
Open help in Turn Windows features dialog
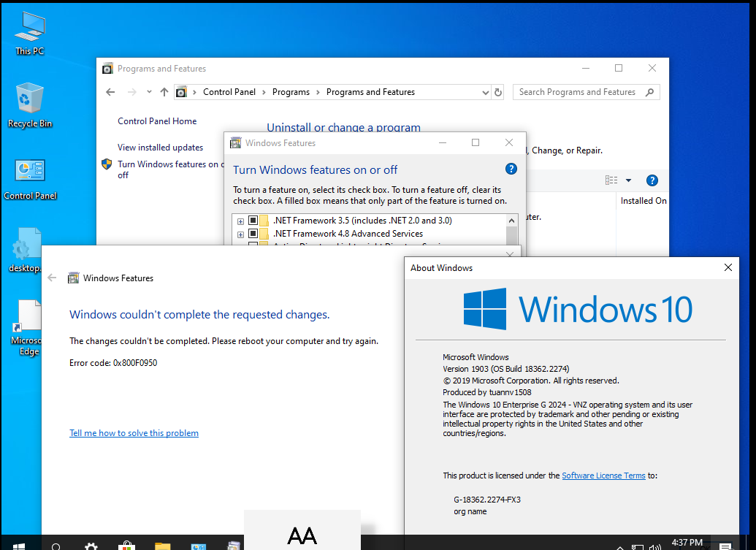511,169
